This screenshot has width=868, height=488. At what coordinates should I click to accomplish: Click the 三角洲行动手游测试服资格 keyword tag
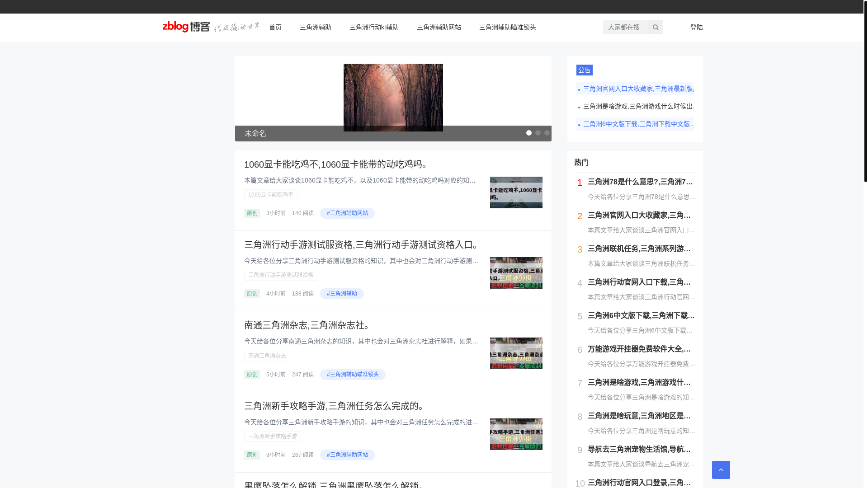[281, 275]
